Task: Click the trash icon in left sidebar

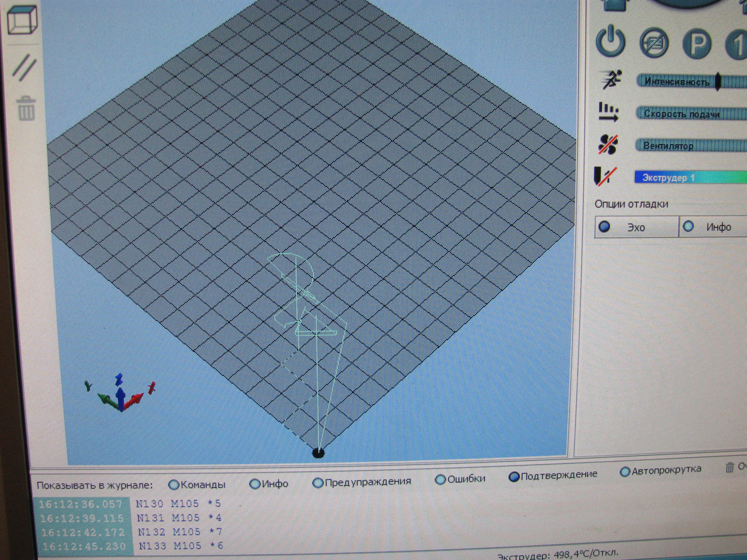Action: click(x=26, y=109)
